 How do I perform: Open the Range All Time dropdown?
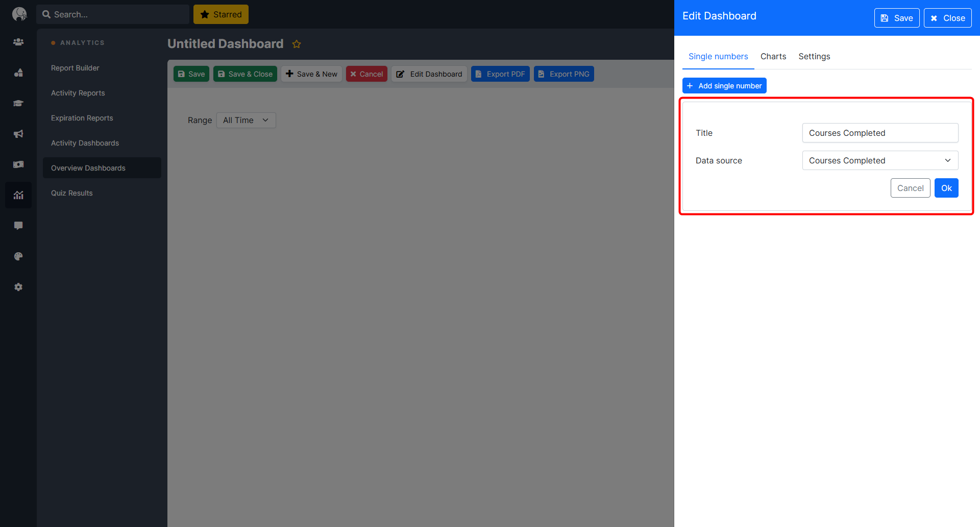point(246,120)
